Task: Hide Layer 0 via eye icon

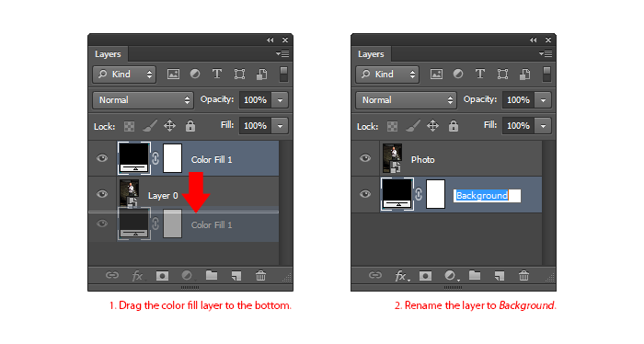Action: 102,194
